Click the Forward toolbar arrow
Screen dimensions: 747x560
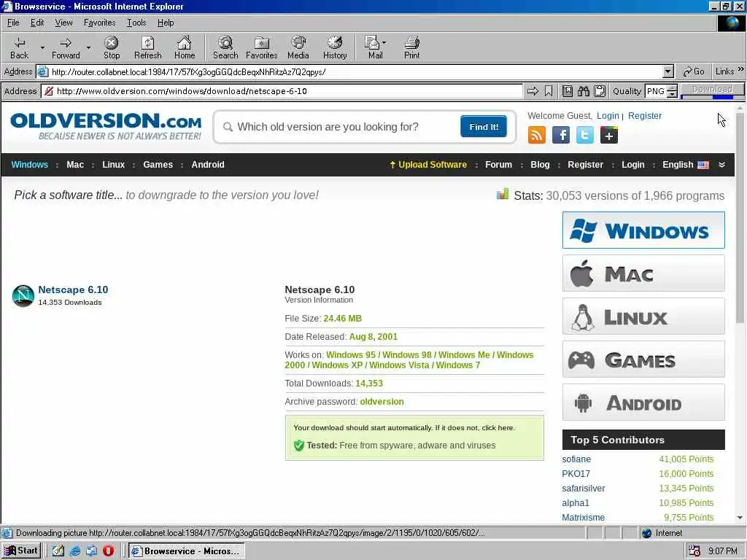[66, 47]
